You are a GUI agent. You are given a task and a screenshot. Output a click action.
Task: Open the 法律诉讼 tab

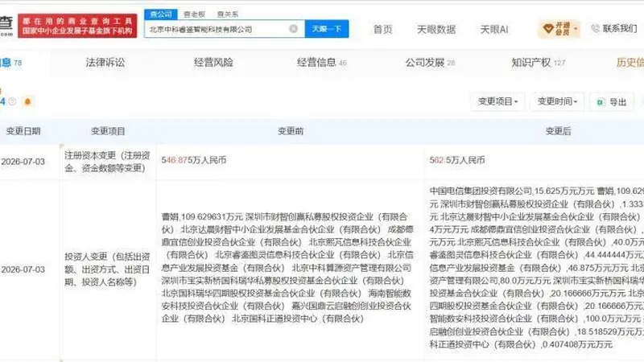coord(105,63)
